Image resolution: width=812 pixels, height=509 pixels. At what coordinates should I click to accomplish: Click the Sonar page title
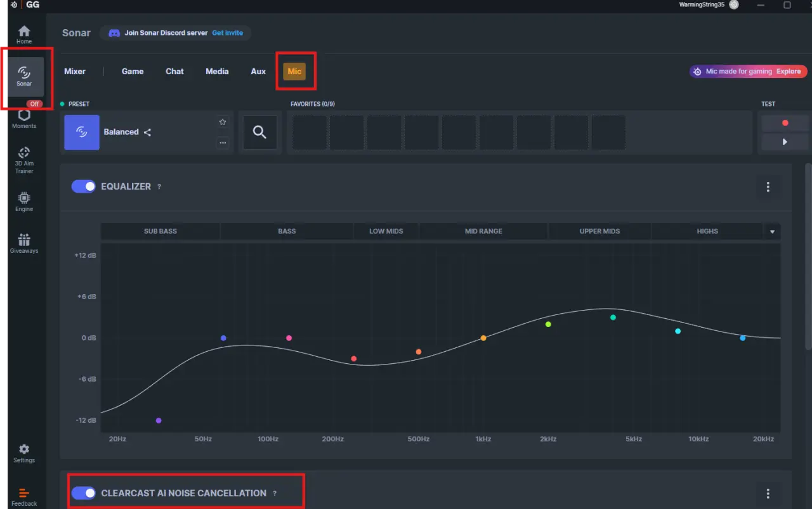[x=76, y=33]
